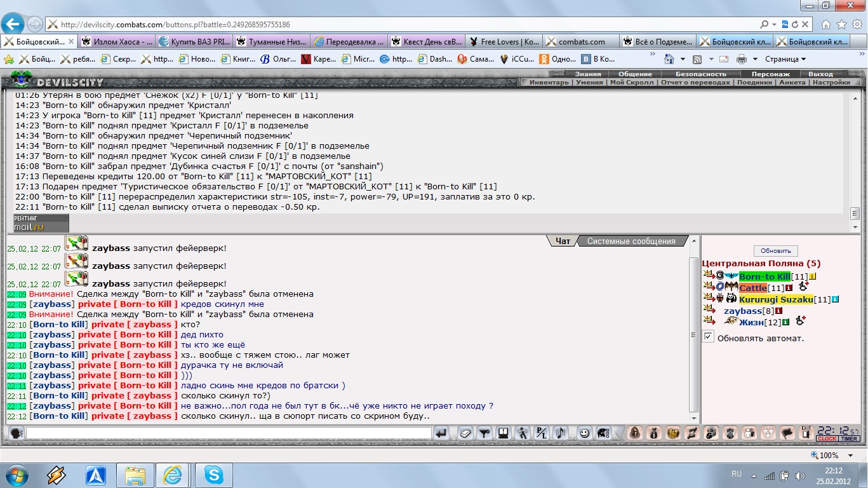Viewport: 868px width, 488px height.
Task: Switch to Излом Хаоса browser tab
Action: [117, 42]
